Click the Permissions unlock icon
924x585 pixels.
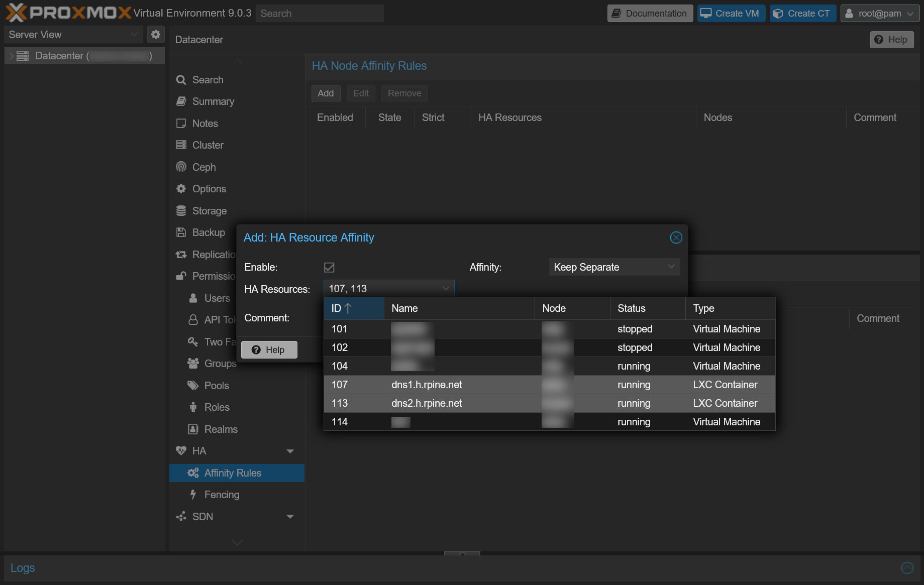click(181, 276)
